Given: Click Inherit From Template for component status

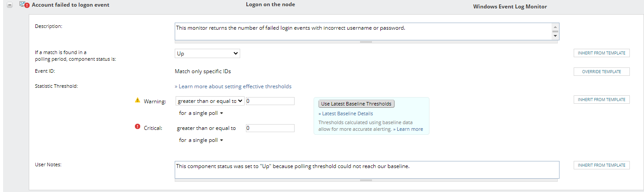Looking at the screenshot, I should click(x=601, y=53).
